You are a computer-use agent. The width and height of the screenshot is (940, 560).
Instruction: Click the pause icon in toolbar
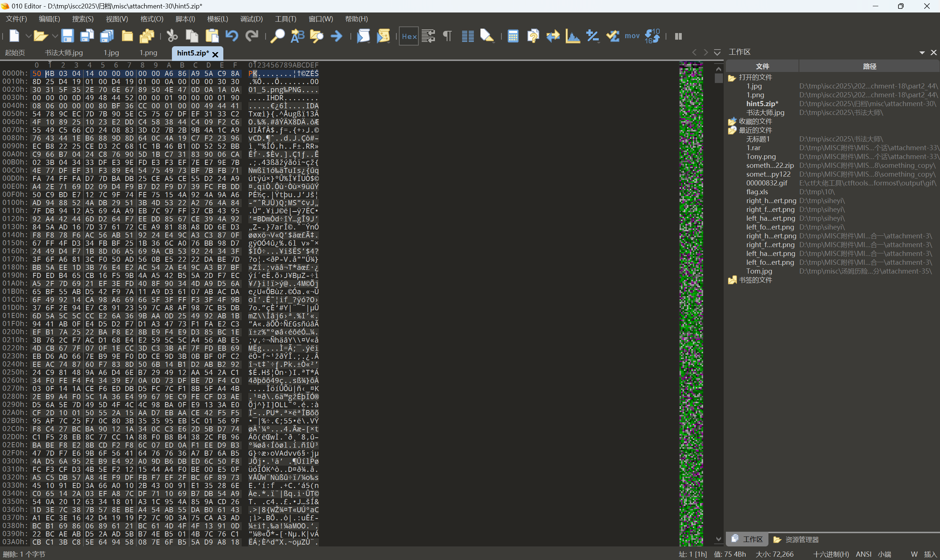click(x=678, y=36)
